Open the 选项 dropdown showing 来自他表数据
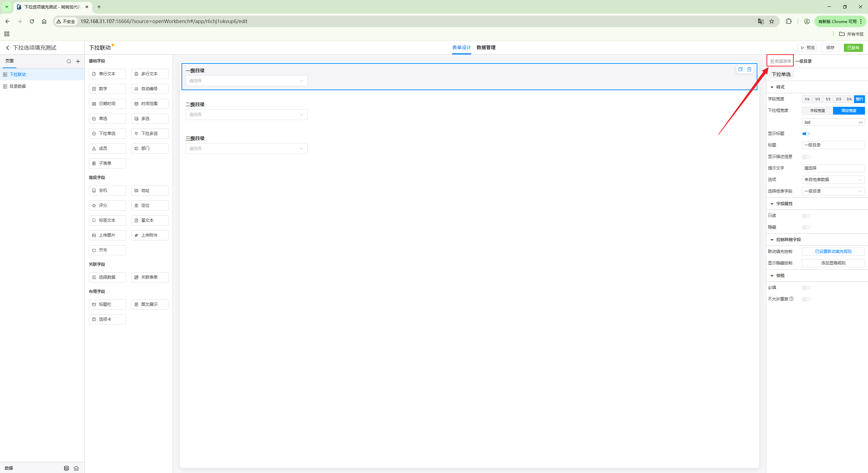This screenshot has height=473, width=868. 833,180
